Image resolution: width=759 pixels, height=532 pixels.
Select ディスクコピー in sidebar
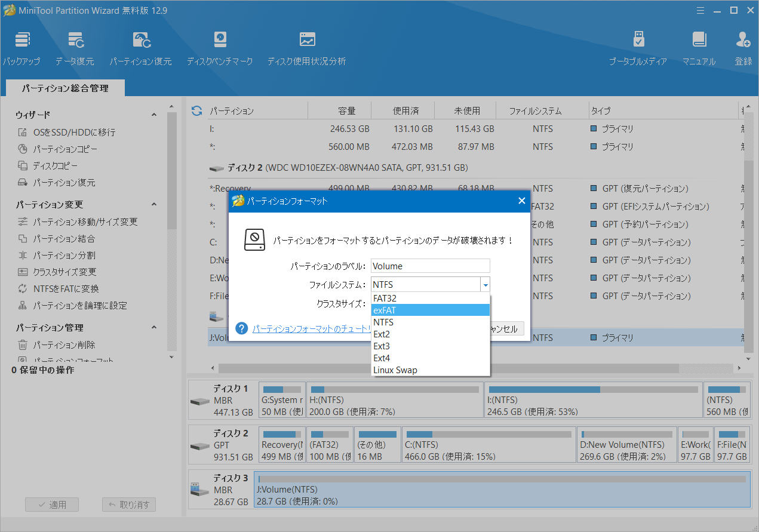(x=48, y=166)
